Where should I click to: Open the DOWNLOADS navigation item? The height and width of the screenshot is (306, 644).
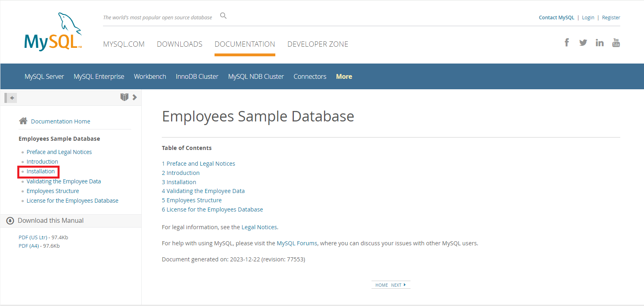click(180, 44)
